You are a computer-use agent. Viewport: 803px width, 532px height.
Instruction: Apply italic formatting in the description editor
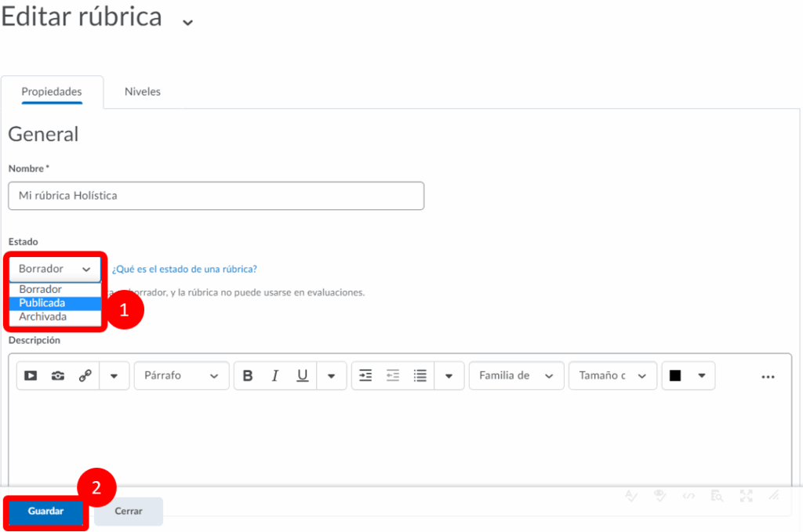click(x=275, y=376)
